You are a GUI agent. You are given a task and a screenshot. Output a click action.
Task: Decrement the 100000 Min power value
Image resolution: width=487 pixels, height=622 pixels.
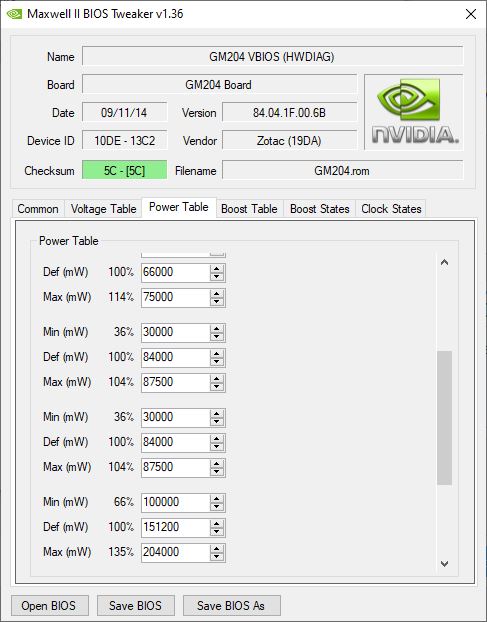(217, 506)
